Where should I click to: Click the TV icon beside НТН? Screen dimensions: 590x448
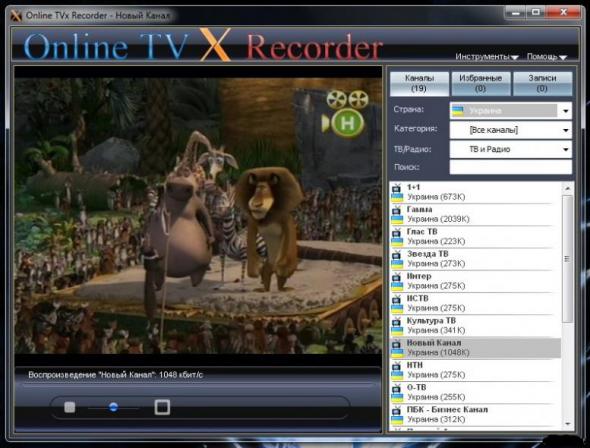pyautogui.click(x=397, y=366)
